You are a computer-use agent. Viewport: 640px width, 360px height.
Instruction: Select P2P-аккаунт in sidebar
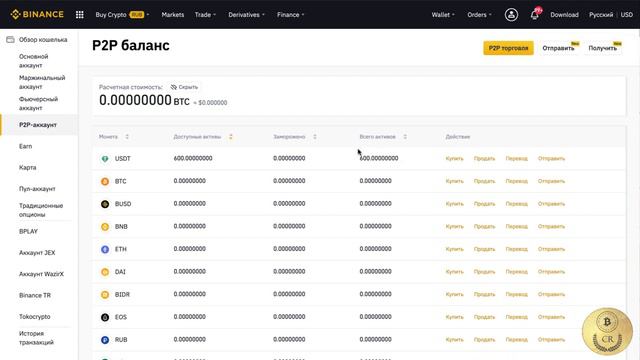pyautogui.click(x=38, y=125)
